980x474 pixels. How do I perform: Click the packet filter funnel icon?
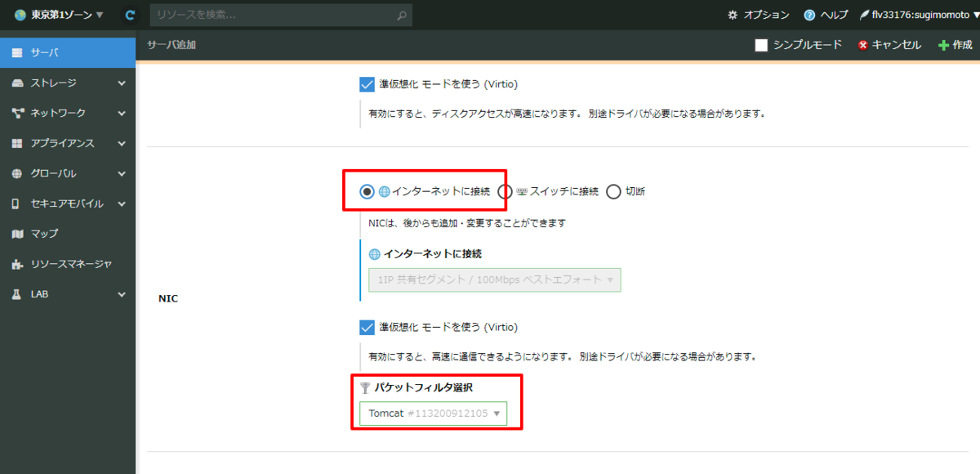point(365,387)
